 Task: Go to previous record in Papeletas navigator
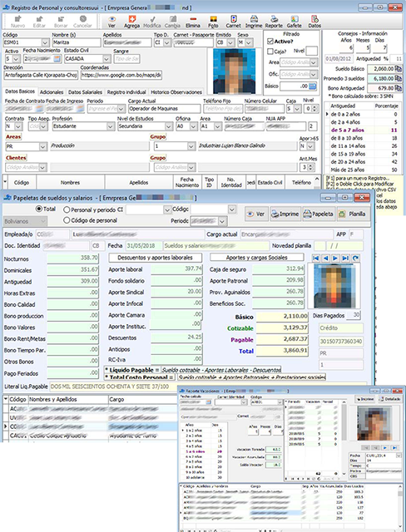(x=326, y=259)
